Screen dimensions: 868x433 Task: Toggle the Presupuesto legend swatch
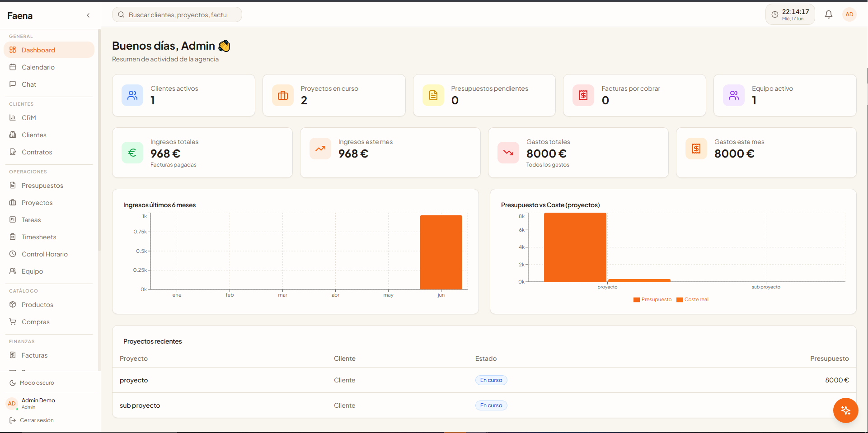coord(637,300)
